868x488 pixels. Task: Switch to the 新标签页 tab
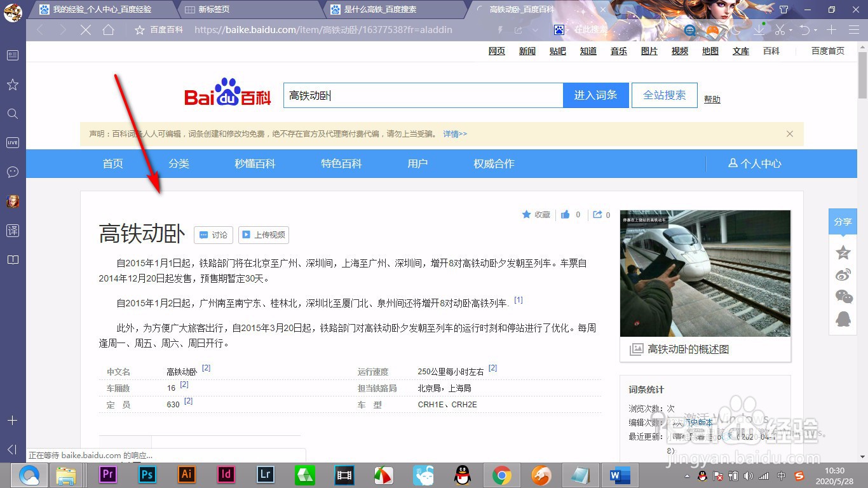(248, 10)
